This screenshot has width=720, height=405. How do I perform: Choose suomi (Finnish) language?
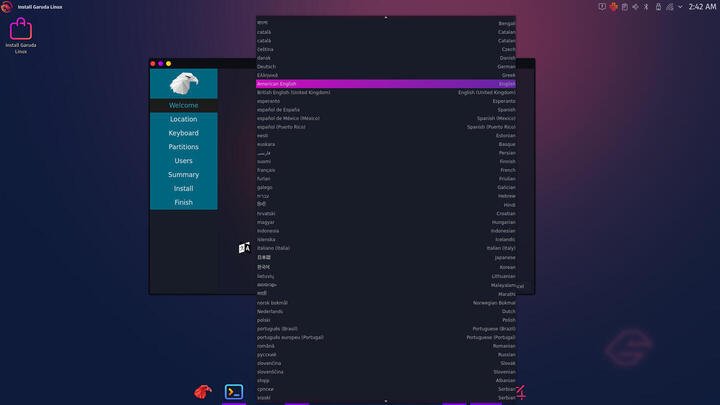click(x=386, y=161)
